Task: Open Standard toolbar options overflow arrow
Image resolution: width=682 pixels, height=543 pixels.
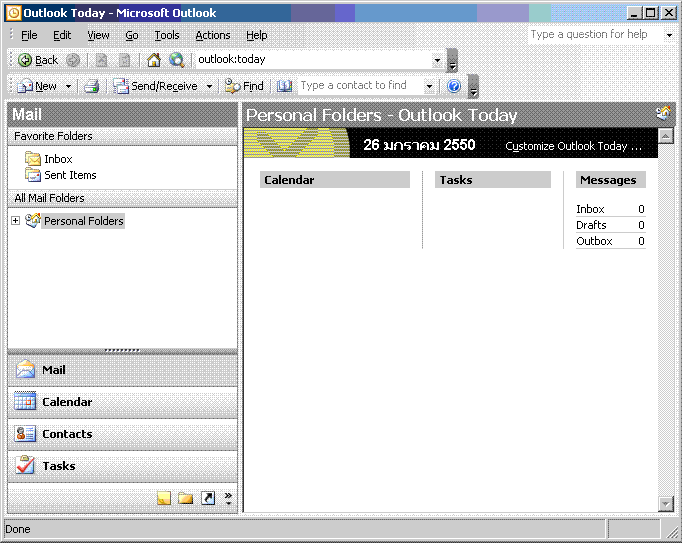Action: pos(473,86)
